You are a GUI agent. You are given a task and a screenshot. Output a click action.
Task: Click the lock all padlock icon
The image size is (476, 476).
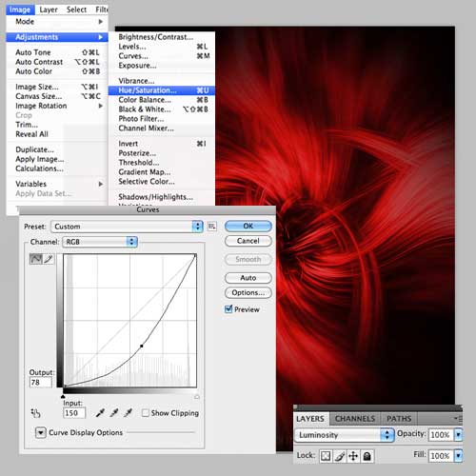tap(367, 456)
